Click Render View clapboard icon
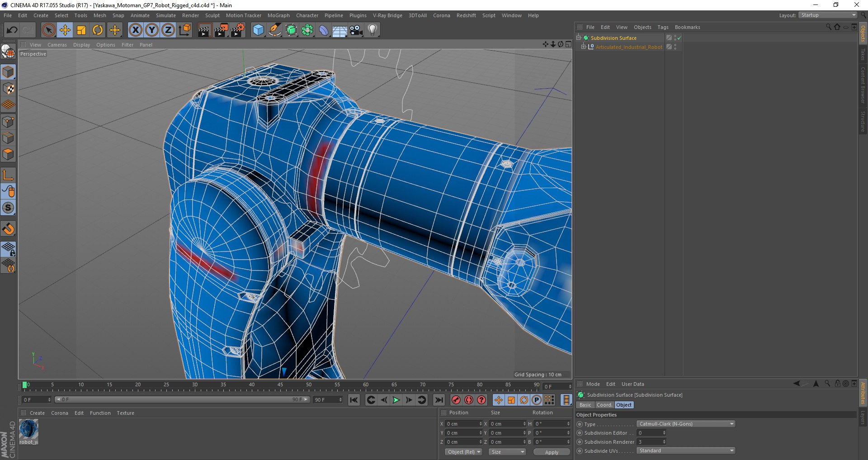 tap(204, 30)
